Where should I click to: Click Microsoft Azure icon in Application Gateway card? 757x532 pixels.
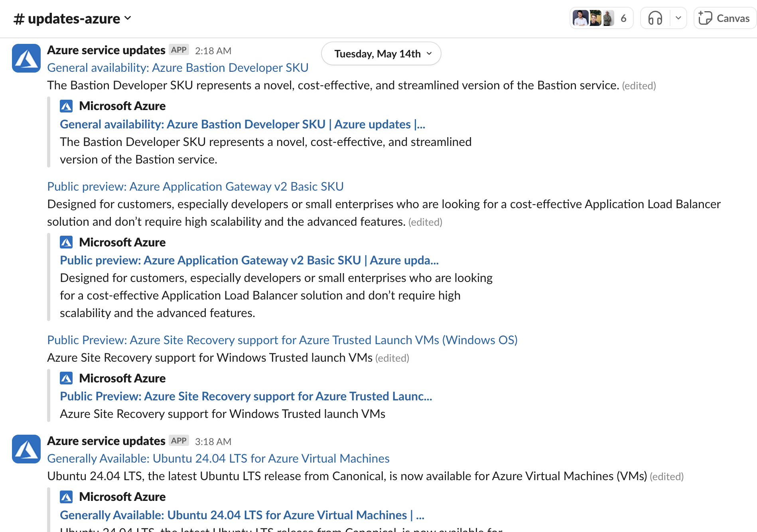tap(66, 242)
